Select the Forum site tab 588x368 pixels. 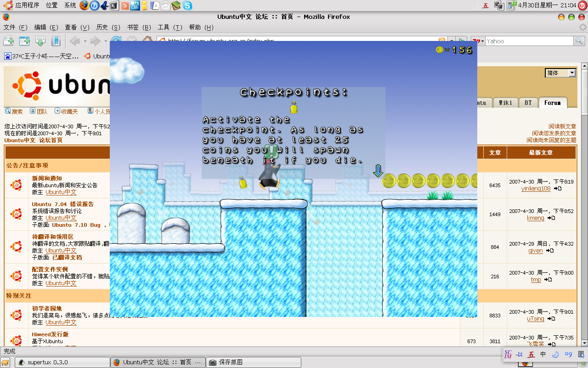click(x=553, y=103)
